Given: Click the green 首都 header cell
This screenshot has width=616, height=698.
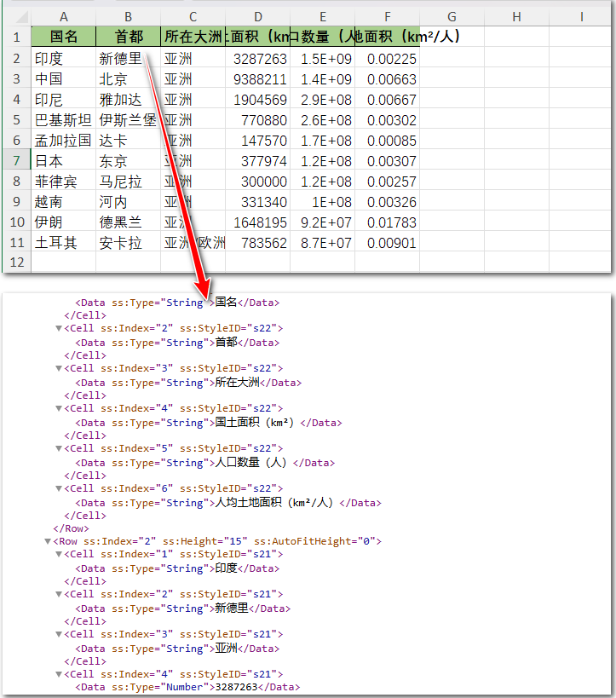Looking at the screenshot, I should (x=128, y=37).
